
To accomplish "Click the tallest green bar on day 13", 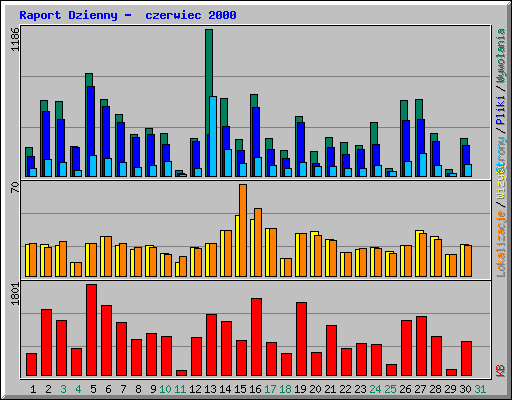I will coord(209,103).
